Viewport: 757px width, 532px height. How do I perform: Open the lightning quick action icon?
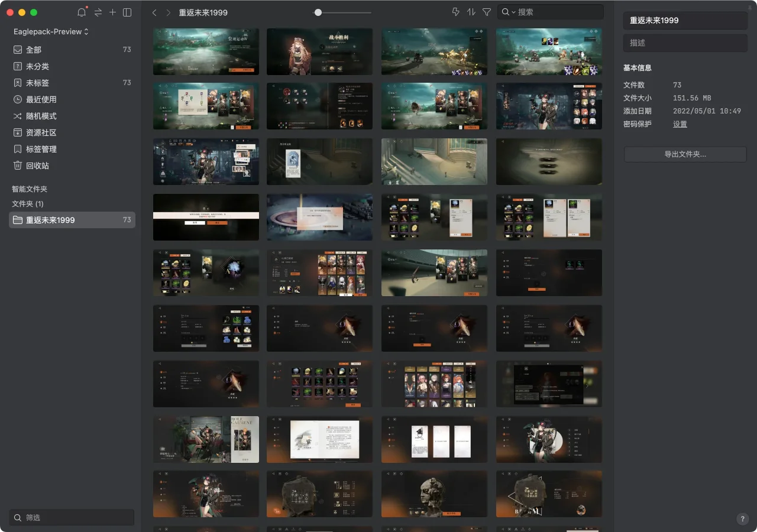tap(455, 12)
